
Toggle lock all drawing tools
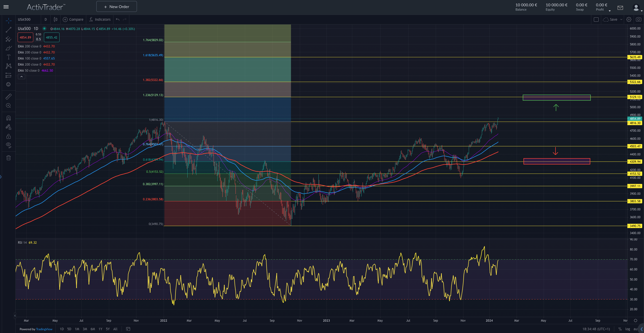coord(8,136)
